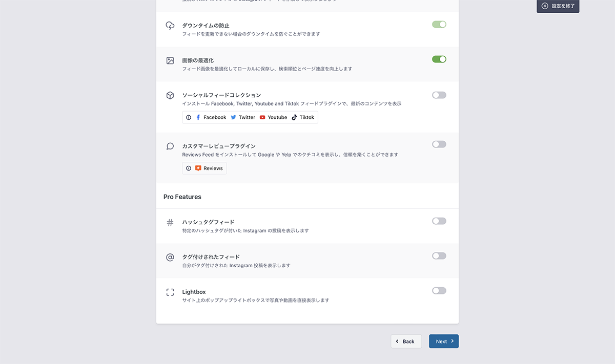
Task: Click the Lightbox frame icon
Action: point(170,292)
